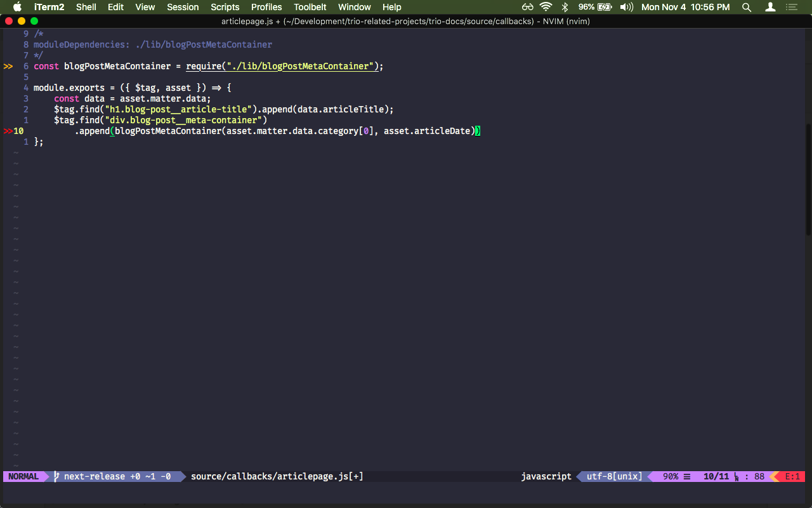812x508 pixels.
Task: Open the Scripts menu
Action: click(x=225, y=7)
